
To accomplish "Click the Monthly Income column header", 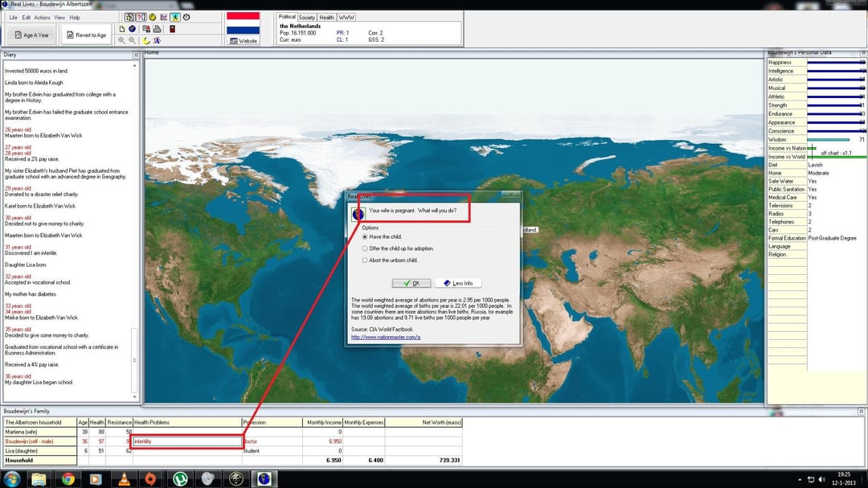I will [x=323, y=423].
